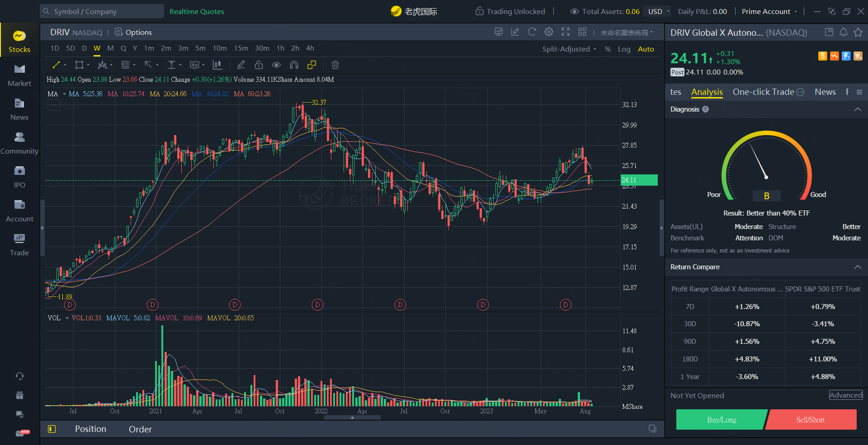Select the trend line drawing tool
This screenshot has width=868, height=445.
[56, 65]
